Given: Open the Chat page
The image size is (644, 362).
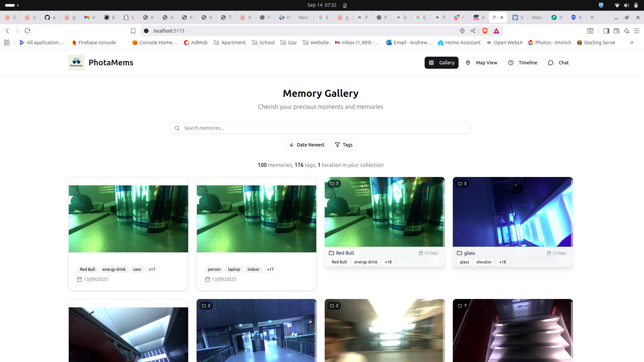Looking at the screenshot, I should click(x=558, y=63).
